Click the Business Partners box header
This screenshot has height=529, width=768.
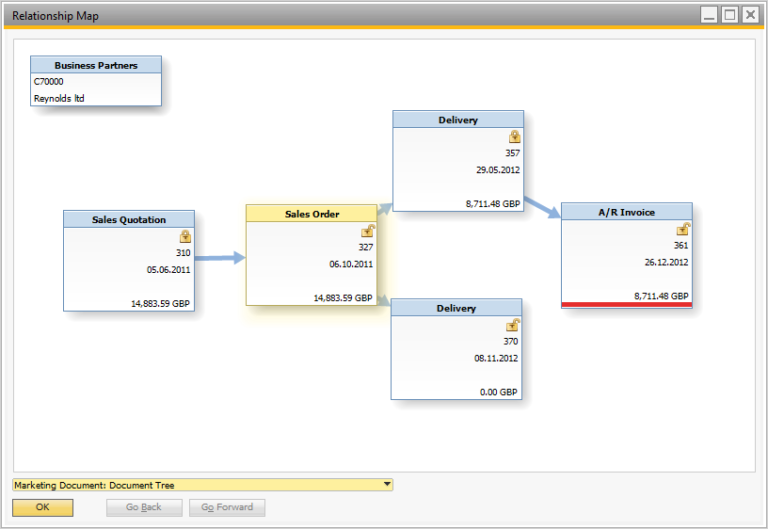click(96, 65)
